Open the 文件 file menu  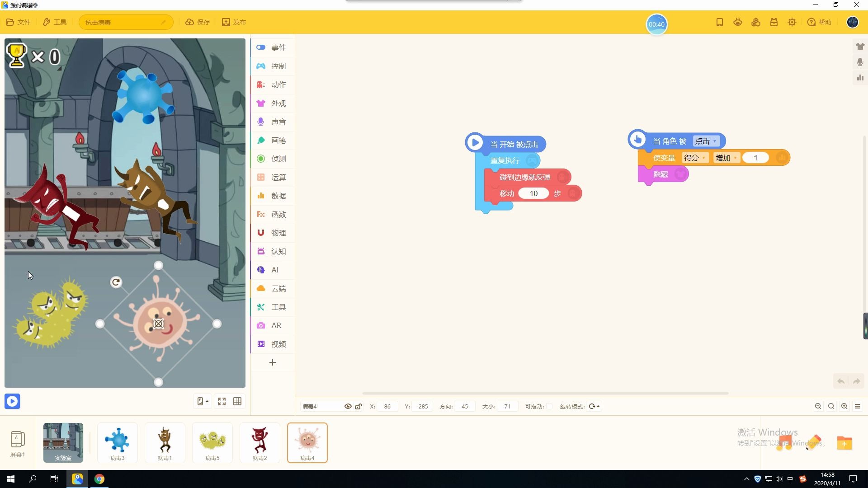(x=19, y=22)
